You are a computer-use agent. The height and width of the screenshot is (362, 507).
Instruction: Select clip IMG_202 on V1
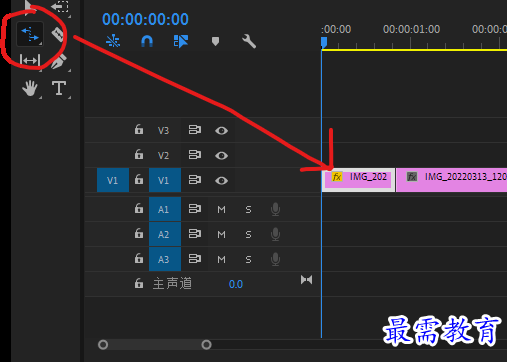(358, 180)
